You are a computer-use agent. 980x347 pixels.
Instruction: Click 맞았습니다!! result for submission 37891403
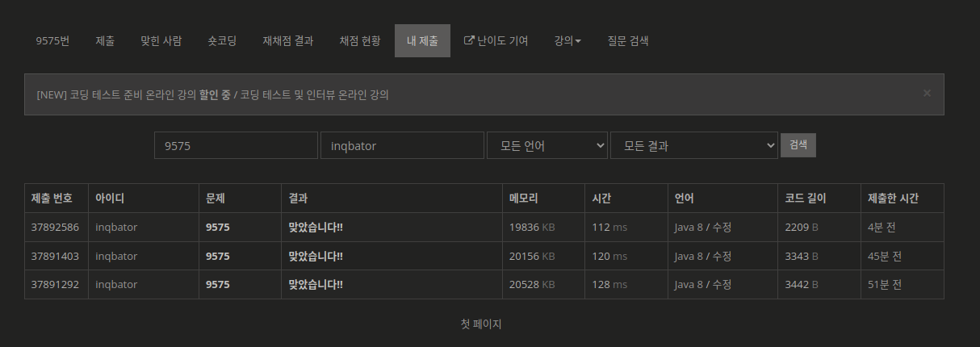click(316, 257)
